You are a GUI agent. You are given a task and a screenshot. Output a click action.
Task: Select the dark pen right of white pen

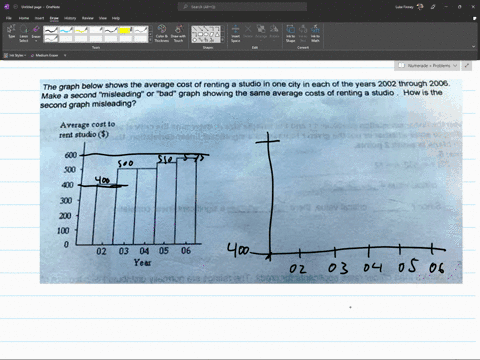(111, 30)
